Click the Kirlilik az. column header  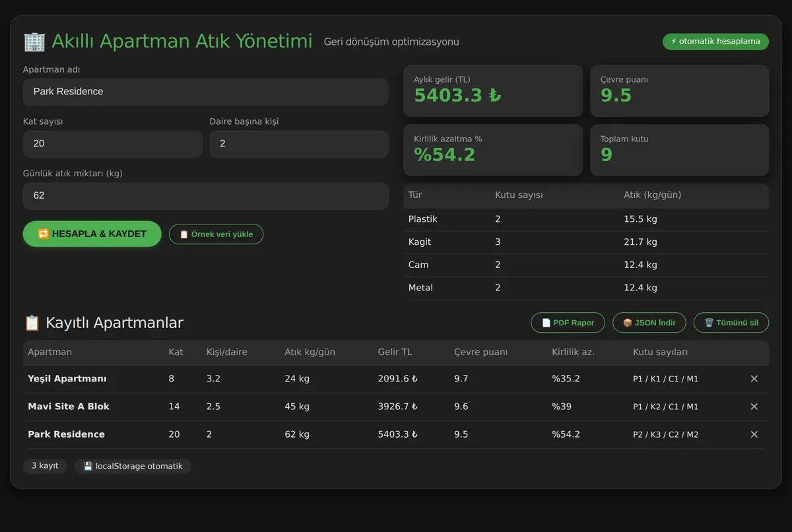click(x=573, y=352)
